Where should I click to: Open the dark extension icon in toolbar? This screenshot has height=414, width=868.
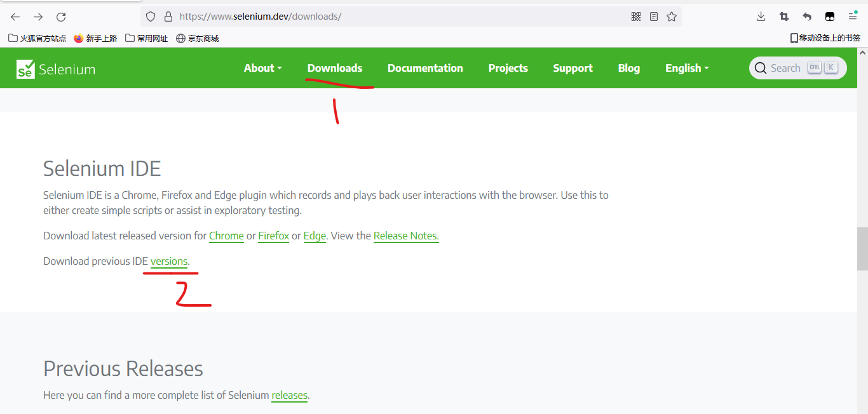pyautogui.click(x=830, y=17)
